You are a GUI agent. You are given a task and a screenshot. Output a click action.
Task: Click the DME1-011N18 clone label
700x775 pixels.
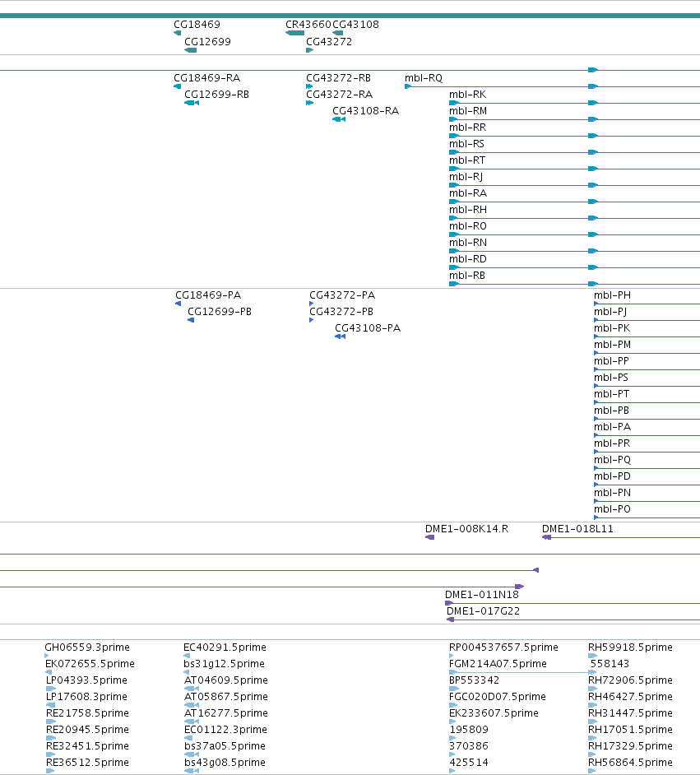point(482,595)
